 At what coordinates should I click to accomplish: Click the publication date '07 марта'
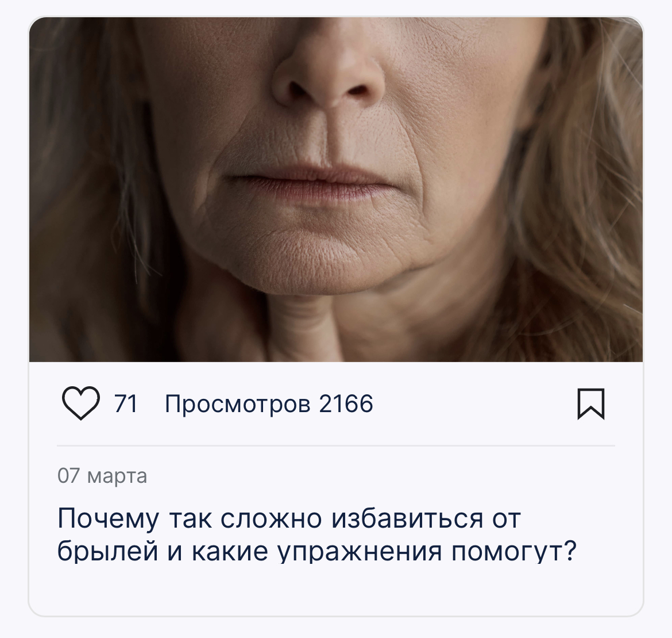click(102, 476)
